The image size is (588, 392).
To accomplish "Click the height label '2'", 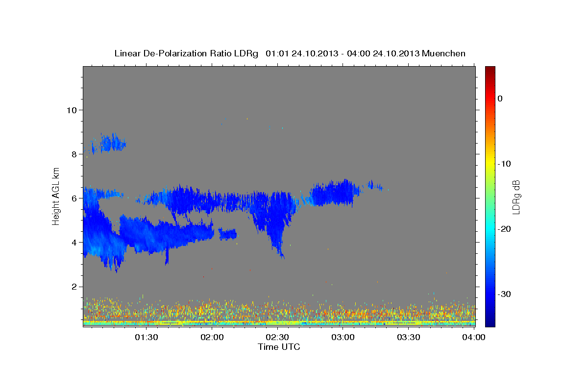I will (74, 286).
